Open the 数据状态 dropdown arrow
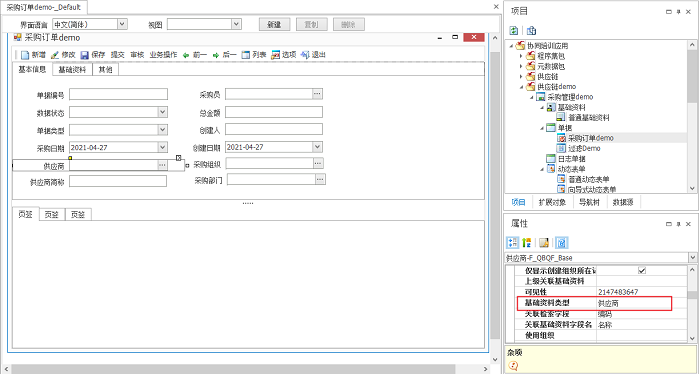Viewport: 700px width, 374px height. click(162, 112)
